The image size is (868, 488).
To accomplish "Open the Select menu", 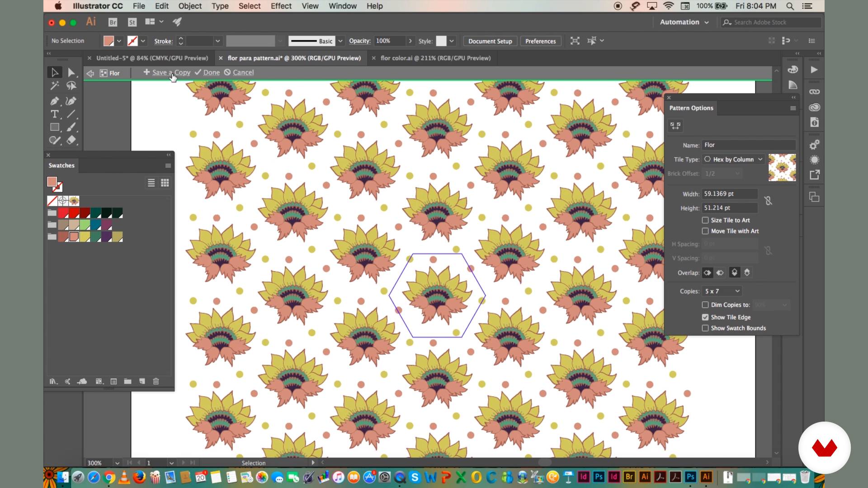I will tap(250, 6).
